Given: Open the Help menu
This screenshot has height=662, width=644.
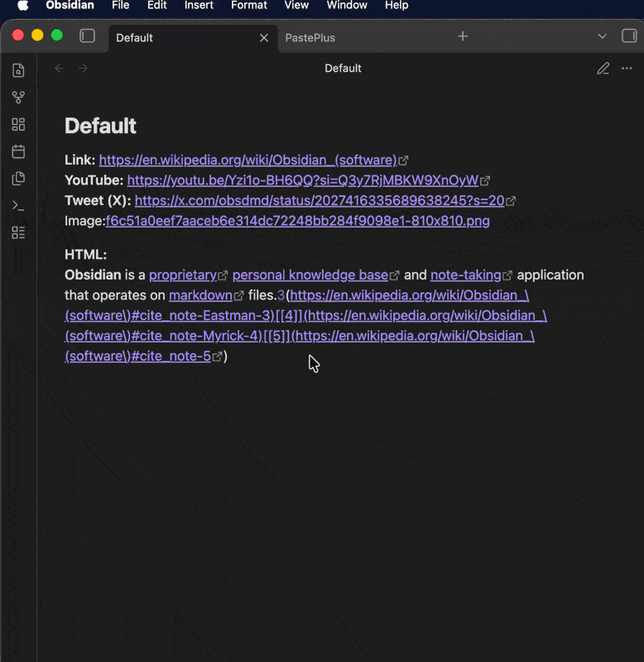Looking at the screenshot, I should (x=396, y=6).
